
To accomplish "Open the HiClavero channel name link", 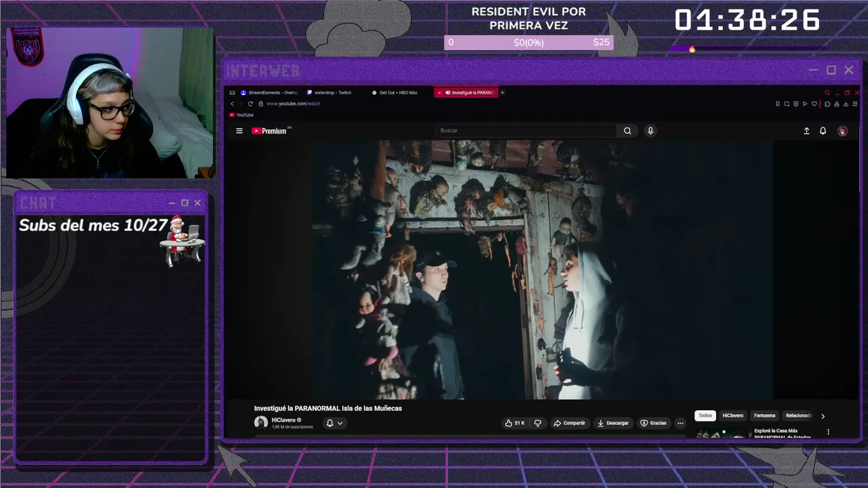I will (283, 420).
